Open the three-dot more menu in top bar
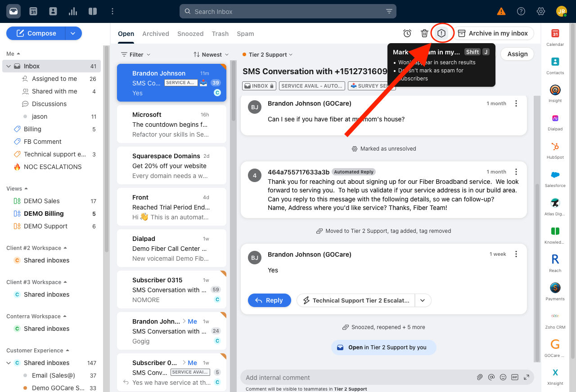This screenshot has height=392, width=576. 112,11
